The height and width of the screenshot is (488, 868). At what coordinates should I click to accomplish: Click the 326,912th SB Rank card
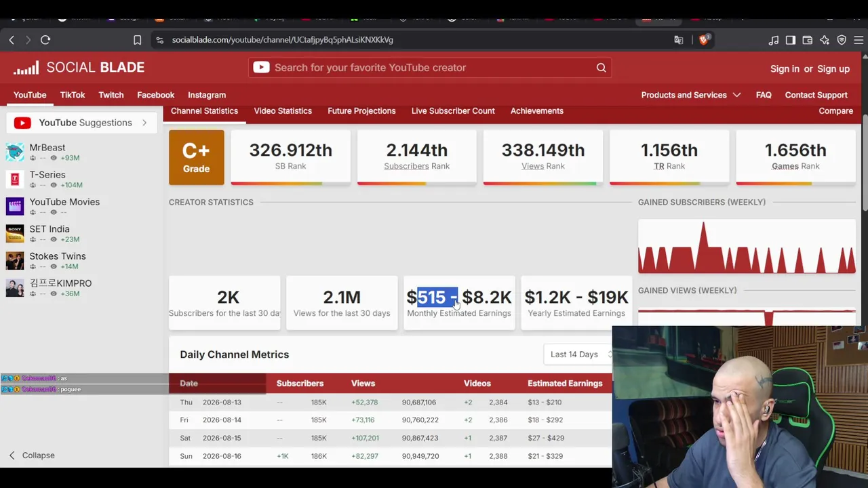[x=290, y=157]
